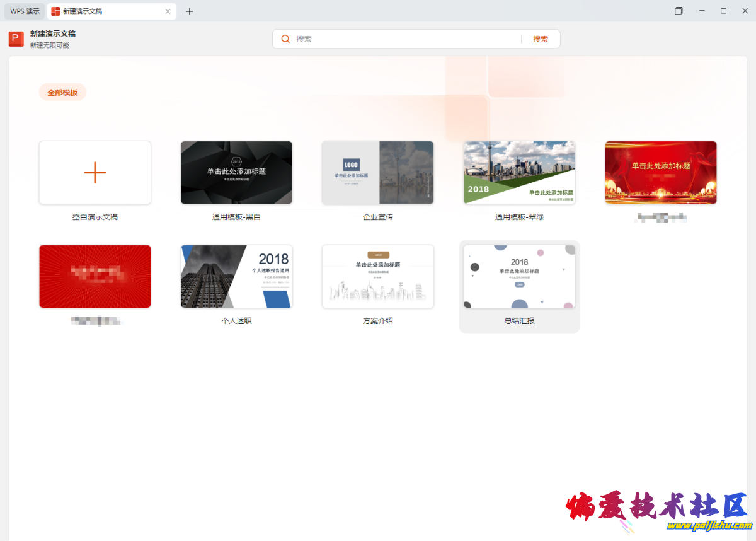The width and height of the screenshot is (756, 541).
Task: Click in the 搜索 text field
Action: click(x=403, y=39)
